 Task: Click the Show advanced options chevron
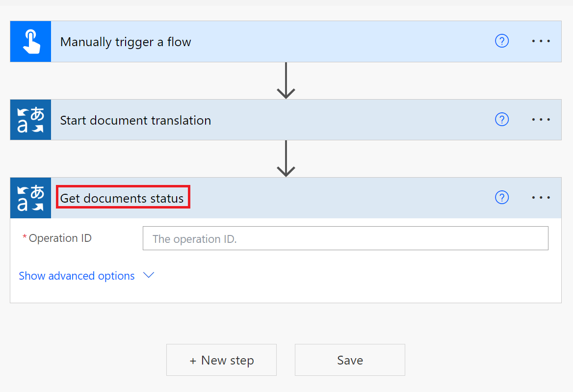148,275
